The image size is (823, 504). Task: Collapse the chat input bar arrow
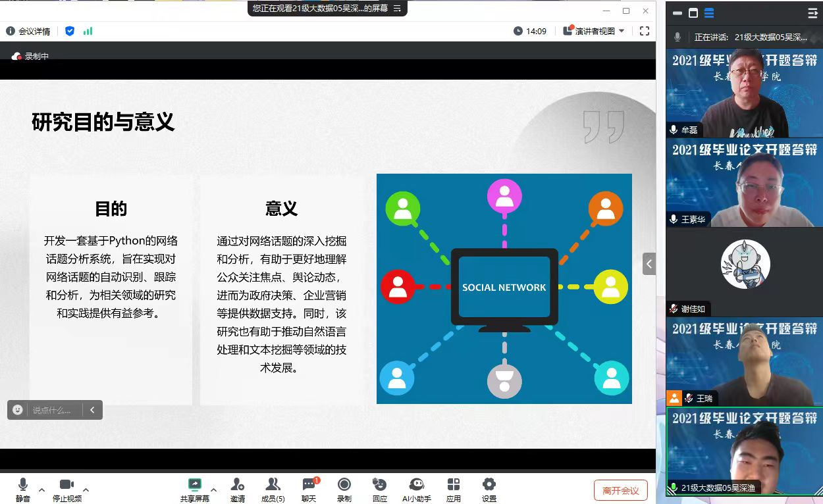(x=92, y=410)
